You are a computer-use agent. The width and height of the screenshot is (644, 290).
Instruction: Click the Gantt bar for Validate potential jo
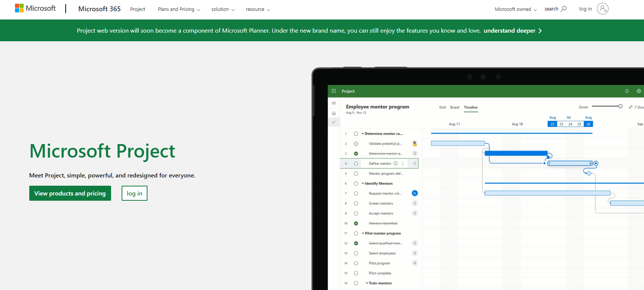pyautogui.click(x=457, y=143)
